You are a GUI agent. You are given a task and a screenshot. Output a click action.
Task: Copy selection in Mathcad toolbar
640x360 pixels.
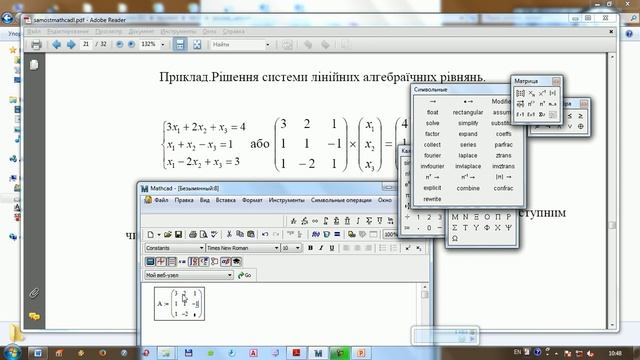click(x=240, y=234)
